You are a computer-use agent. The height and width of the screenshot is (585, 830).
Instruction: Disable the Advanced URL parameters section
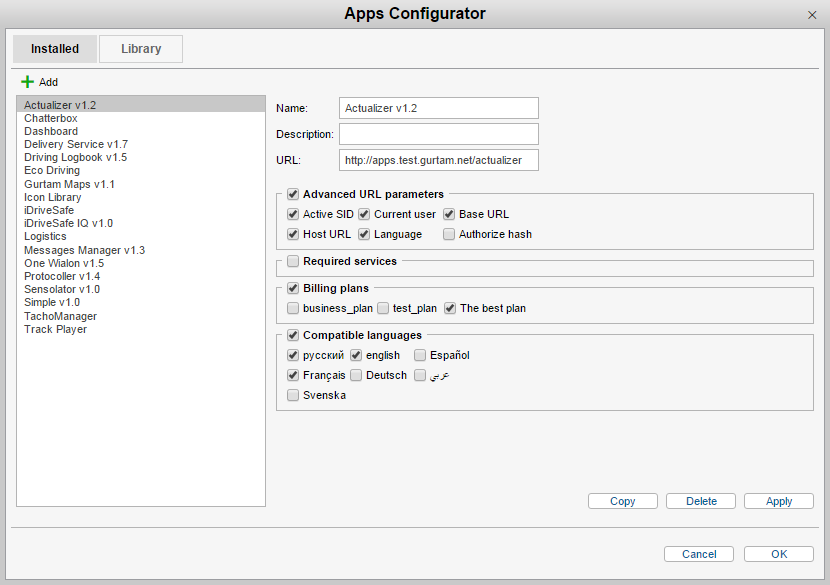(x=293, y=194)
